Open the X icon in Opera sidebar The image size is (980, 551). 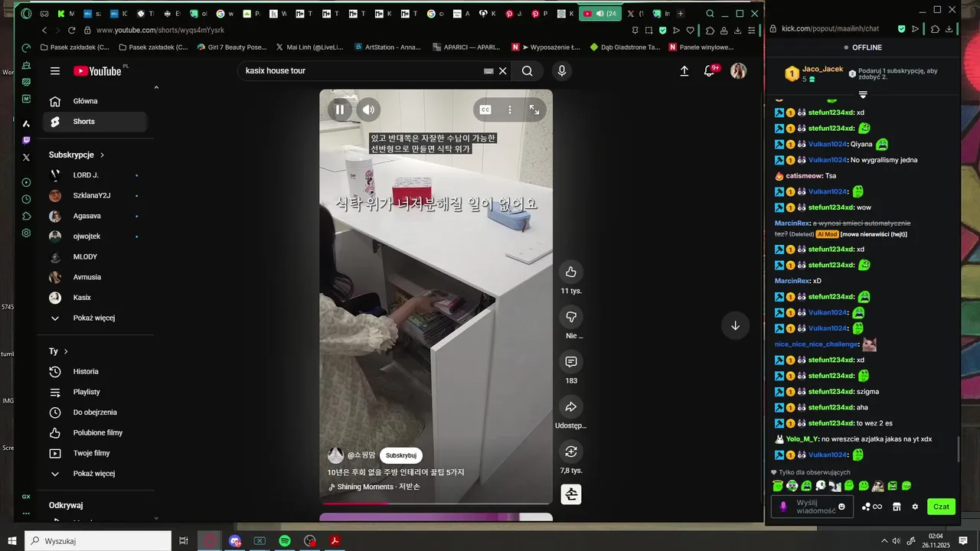click(26, 158)
